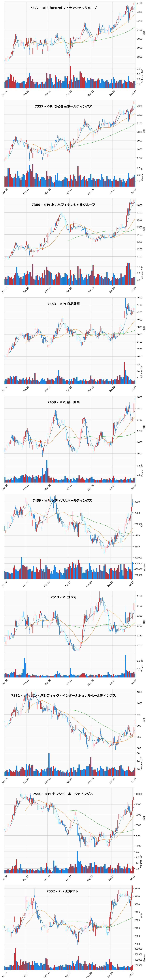The image size is (147, 980).
Task: Click the 7389 あいちフィナンシャルグループ title
Action: coord(64,205)
